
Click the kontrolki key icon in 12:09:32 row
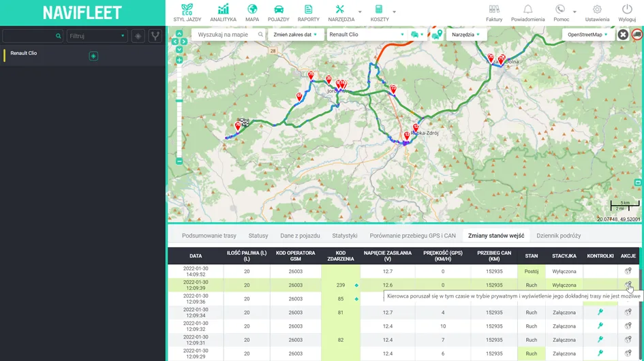click(x=600, y=326)
